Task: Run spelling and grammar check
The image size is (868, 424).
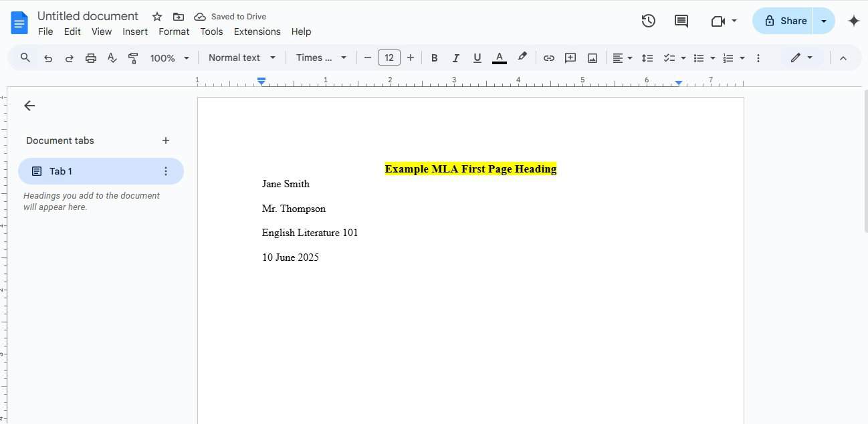Action: pos(112,58)
